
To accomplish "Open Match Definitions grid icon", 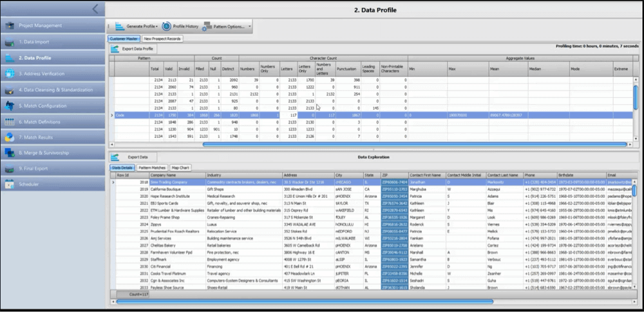I will click(x=9, y=122).
